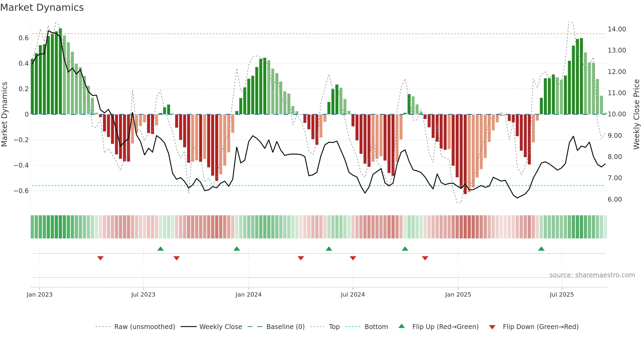Click the tallest dark green bar in early 2023
Image resolution: width=644 pixels, height=362 pixels.
pos(60,71)
